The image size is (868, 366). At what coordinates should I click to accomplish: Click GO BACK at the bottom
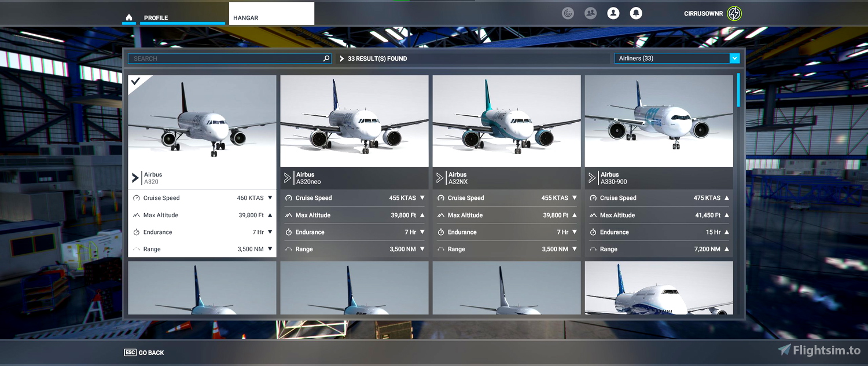tap(144, 352)
